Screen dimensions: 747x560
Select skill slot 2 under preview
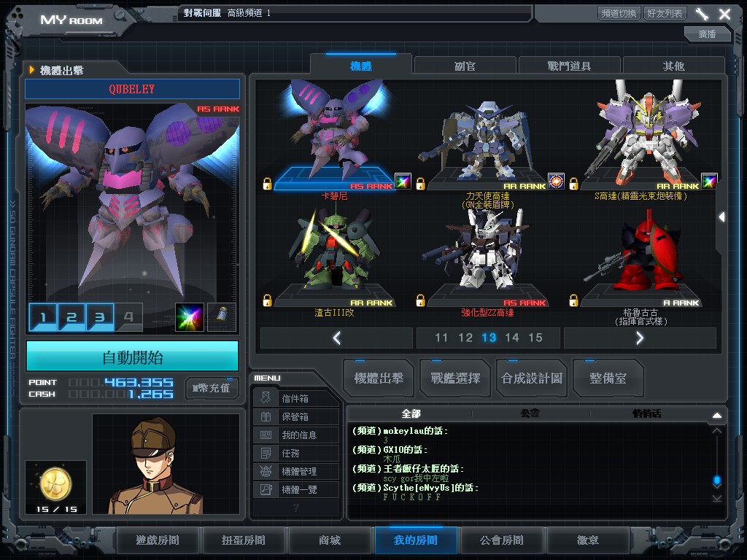tap(71, 316)
